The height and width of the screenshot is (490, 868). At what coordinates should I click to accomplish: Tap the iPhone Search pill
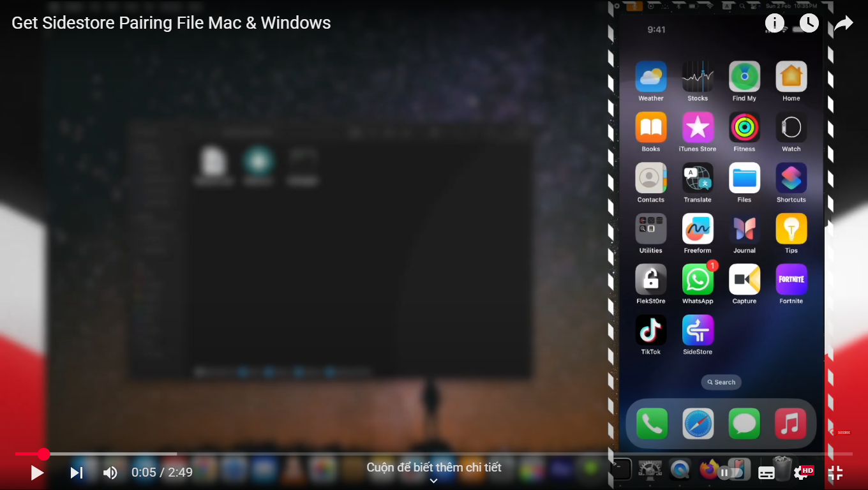[x=721, y=382]
